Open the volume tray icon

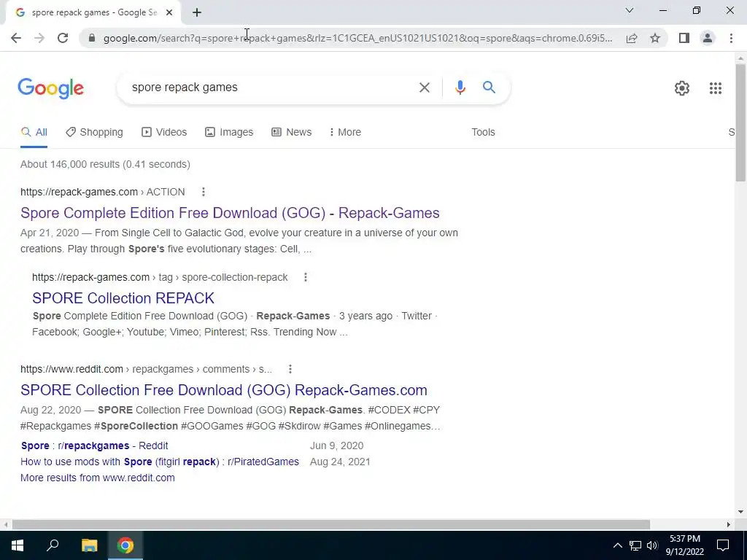click(652, 545)
